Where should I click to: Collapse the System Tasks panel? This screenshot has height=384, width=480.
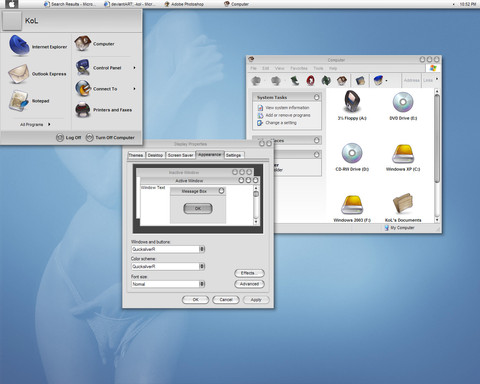316,97
